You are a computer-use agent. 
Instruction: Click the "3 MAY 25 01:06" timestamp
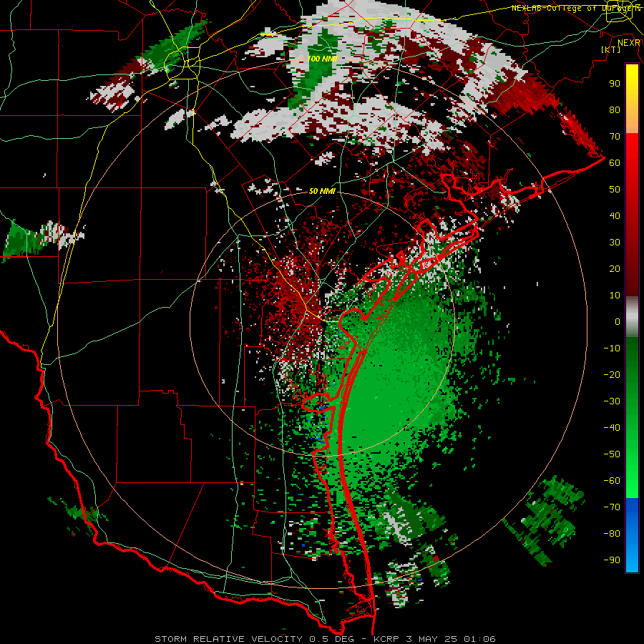[x=451, y=639]
